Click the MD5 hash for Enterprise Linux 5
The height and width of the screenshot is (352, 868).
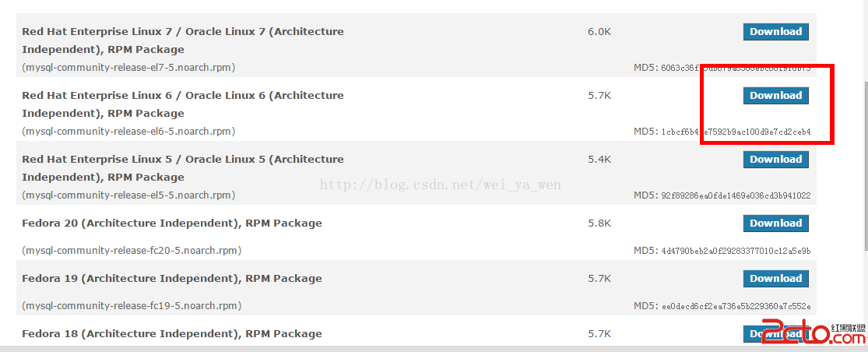coord(736,196)
